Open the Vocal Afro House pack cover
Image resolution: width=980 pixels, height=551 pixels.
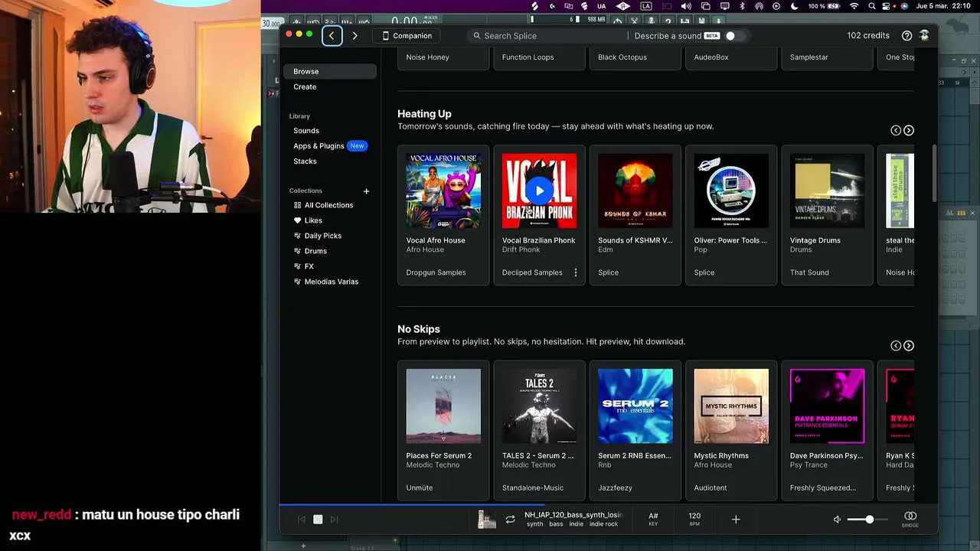click(443, 191)
